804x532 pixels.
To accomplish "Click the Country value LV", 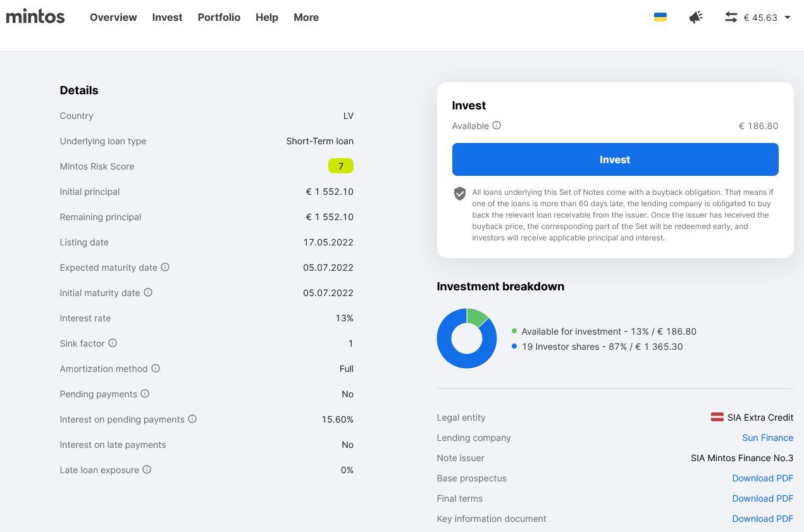I will point(348,116).
